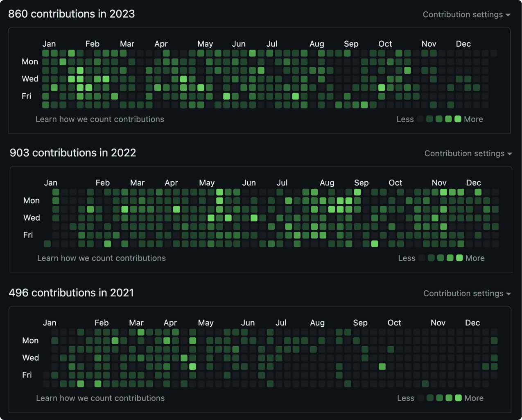Click the darkest legend swatch beside 'Less' in 2023

tap(420, 119)
